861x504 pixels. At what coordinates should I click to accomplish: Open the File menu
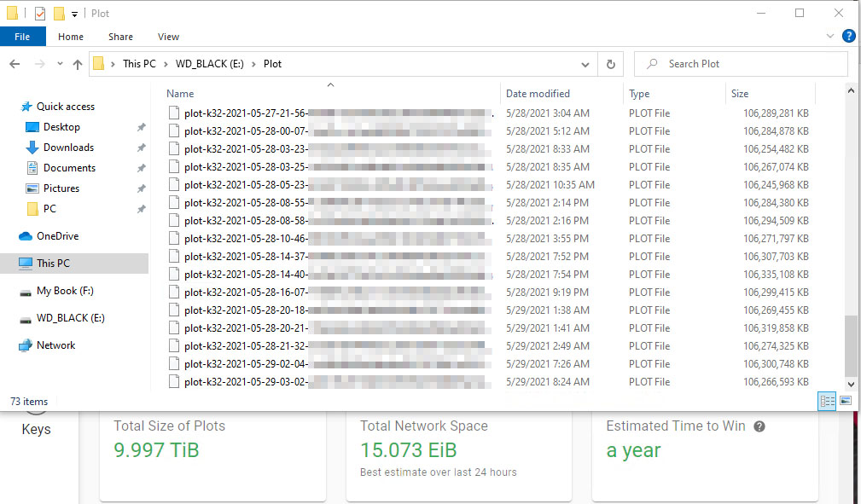pyautogui.click(x=22, y=37)
